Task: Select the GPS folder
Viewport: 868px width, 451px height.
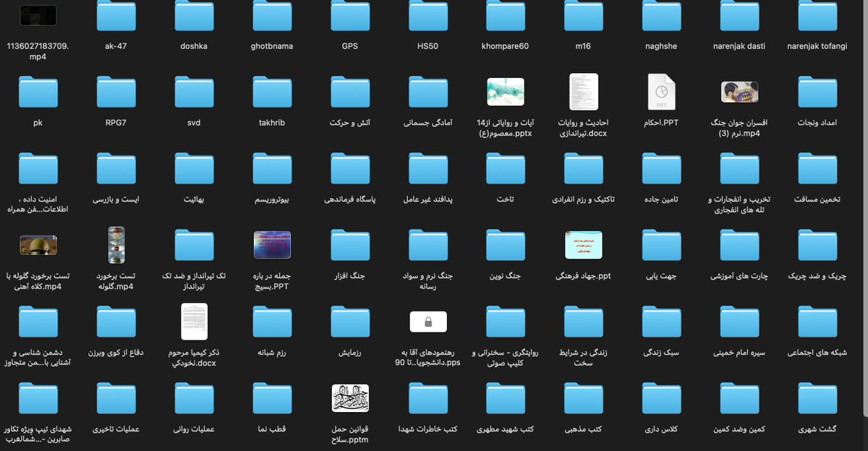Action: click(x=350, y=15)
